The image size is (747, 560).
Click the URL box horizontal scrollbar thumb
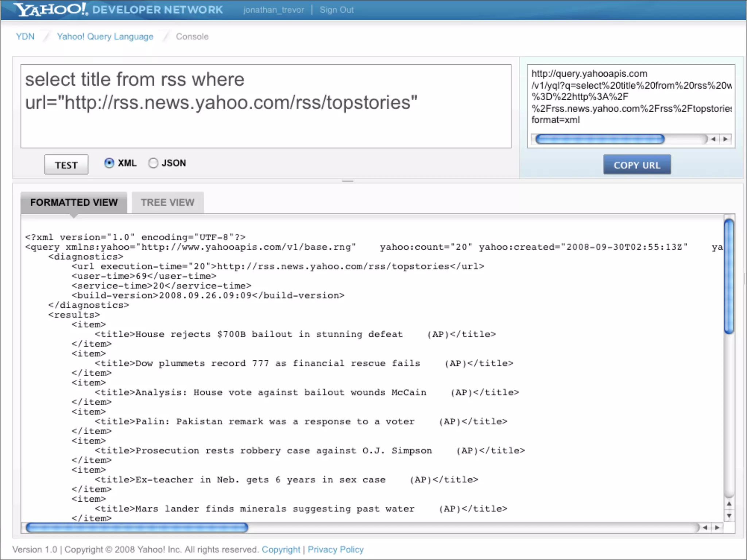pyautogui.click(x=600, y=139)
